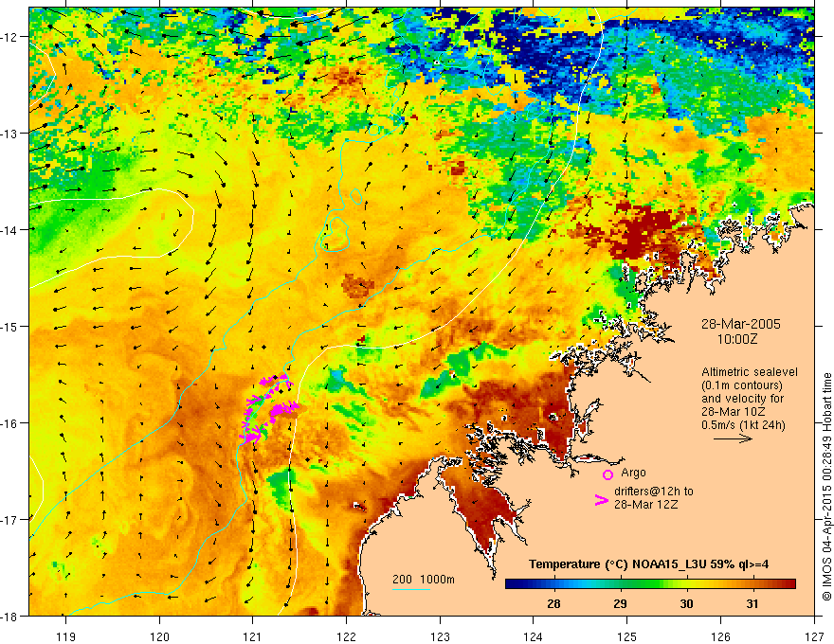Click the magenta Argo circle legend symbol

[x=607, y=474]
